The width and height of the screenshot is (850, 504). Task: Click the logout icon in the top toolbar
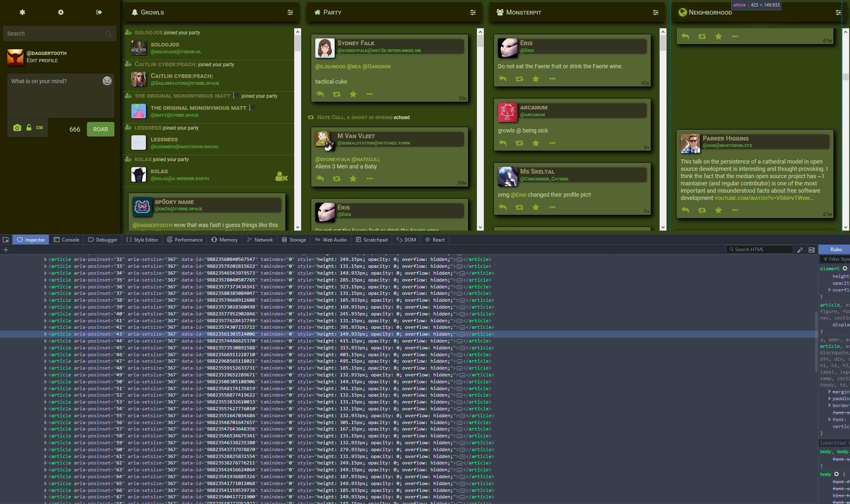tap(99, 12)
